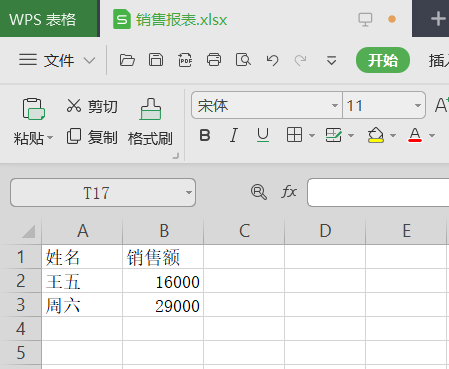Increase font size with A+ icon
449x369 pixels.
442,105
